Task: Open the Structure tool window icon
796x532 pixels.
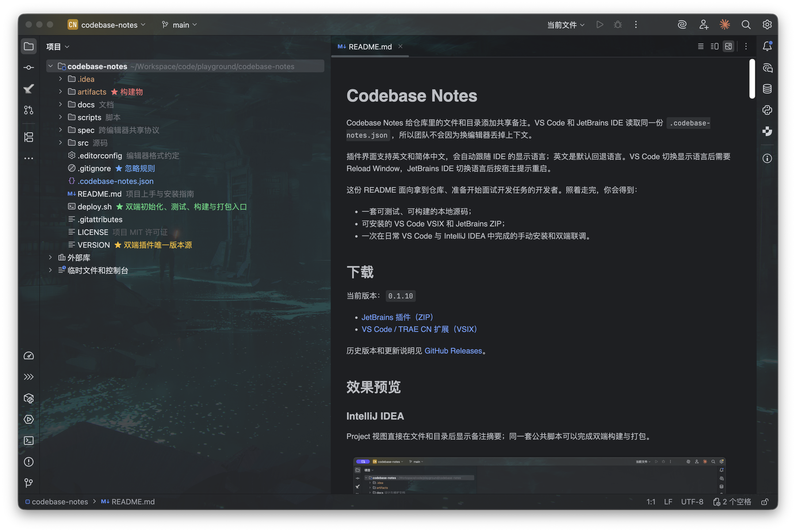Action: [29, 137]
